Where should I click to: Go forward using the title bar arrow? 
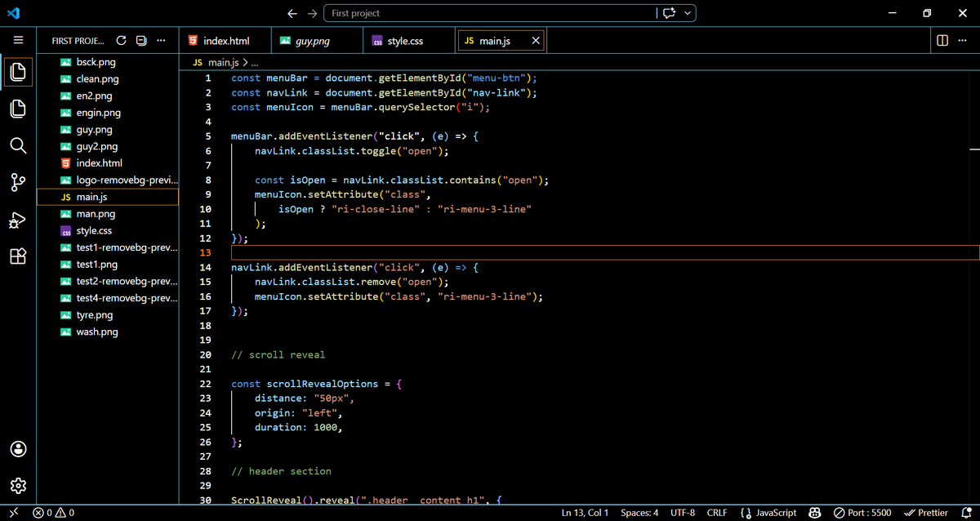point(312,13)
